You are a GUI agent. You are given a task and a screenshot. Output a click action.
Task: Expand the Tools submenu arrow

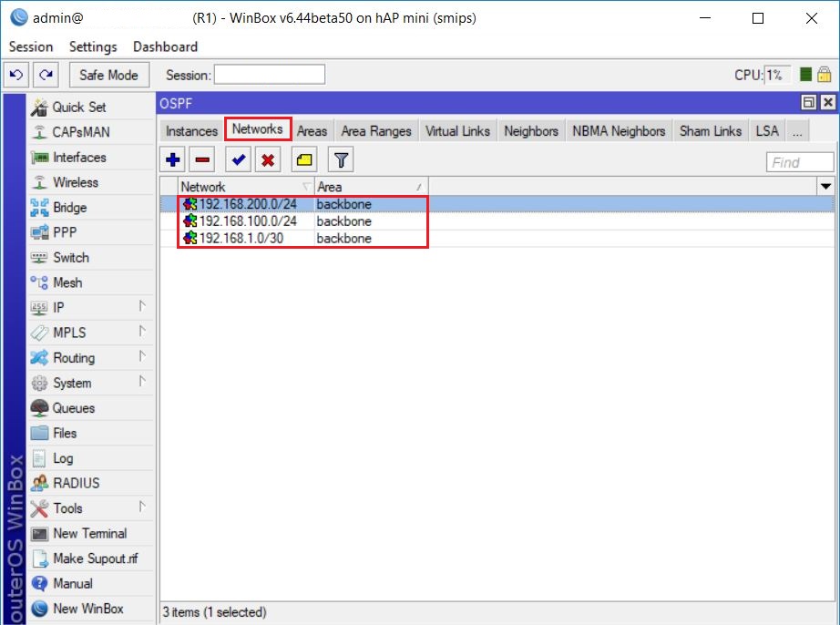pyautogui.click(x=142, y=507)
